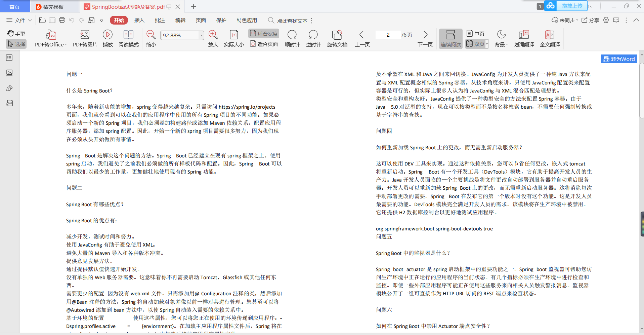Open 背景 background options
This screenshot has width=644, height=335.
point(501,39)
